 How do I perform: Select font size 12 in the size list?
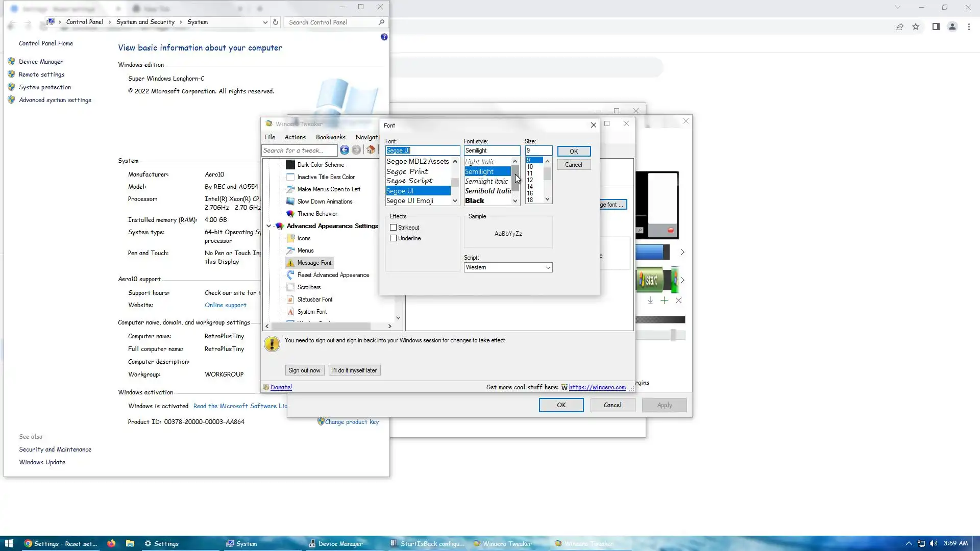[530, 180]
